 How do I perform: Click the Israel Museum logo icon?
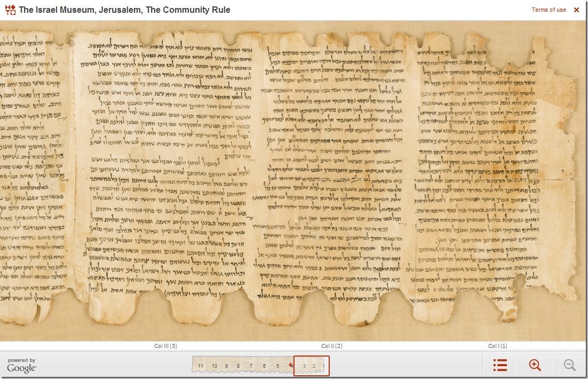click(10, 10)
